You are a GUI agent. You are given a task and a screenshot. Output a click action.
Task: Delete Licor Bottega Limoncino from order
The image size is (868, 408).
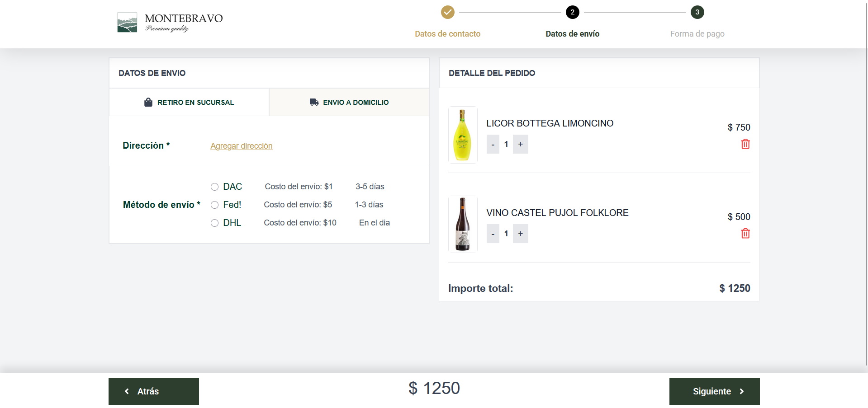[745, 144]
